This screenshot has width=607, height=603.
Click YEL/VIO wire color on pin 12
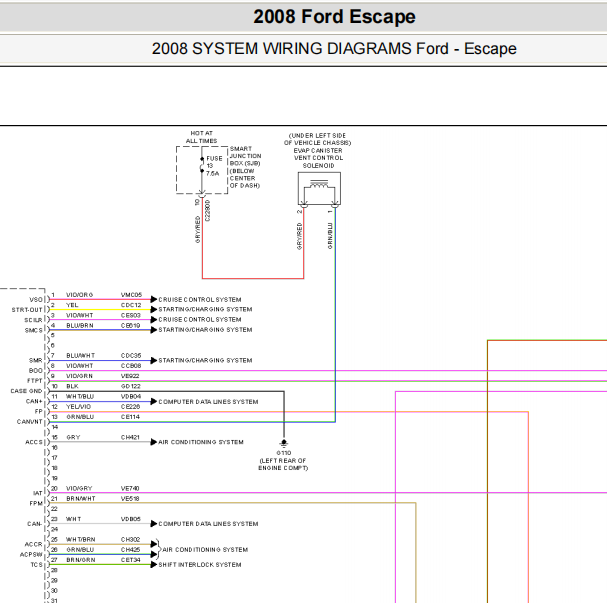point(79,407)
